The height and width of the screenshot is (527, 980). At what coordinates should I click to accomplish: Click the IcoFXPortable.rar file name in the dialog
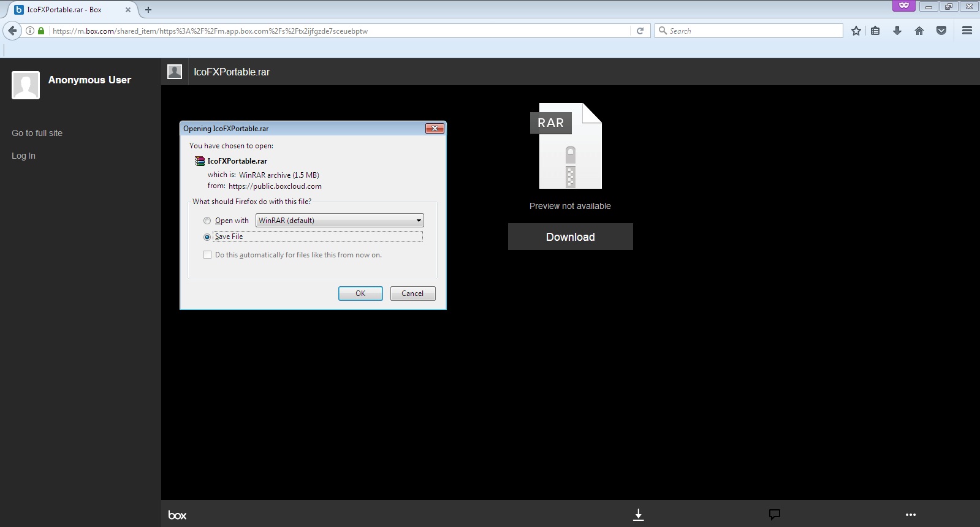pos(237,161)
